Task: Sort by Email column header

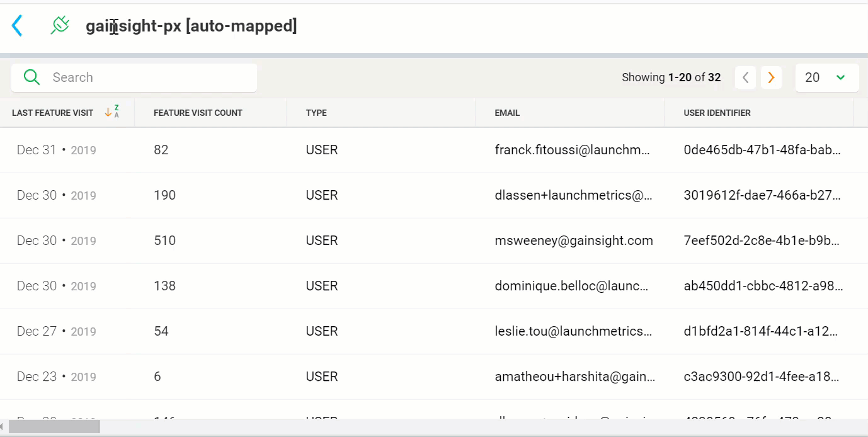Action: click(507, 113)
